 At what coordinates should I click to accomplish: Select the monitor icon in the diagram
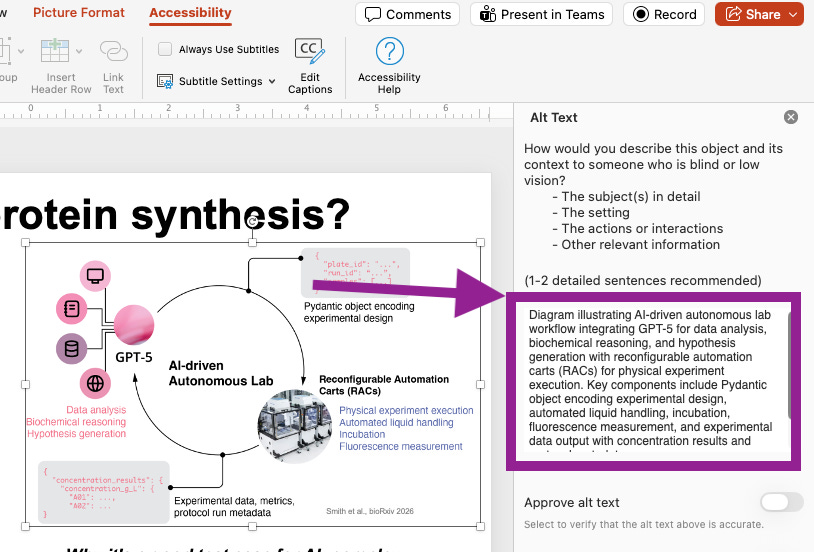(x=95, y=276)
